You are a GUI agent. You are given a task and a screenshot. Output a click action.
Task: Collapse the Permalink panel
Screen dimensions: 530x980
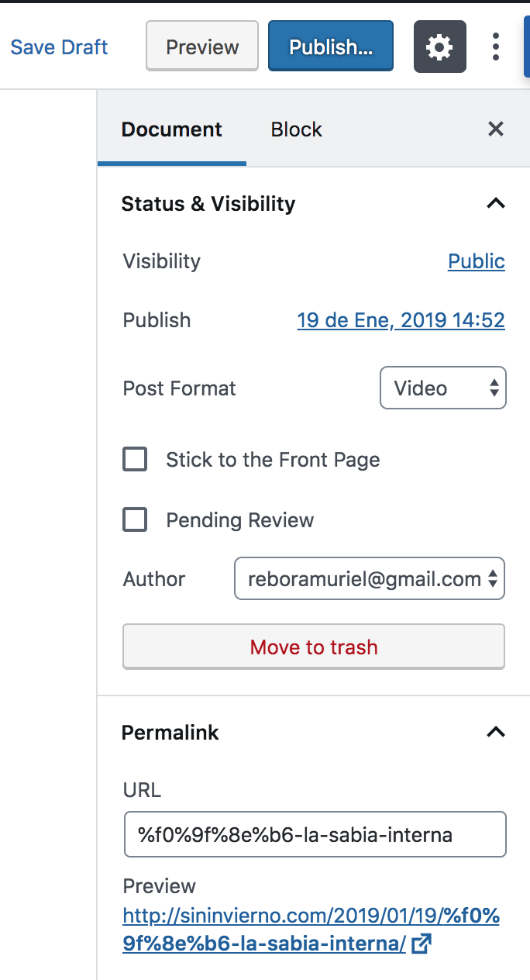pos(495,733)
